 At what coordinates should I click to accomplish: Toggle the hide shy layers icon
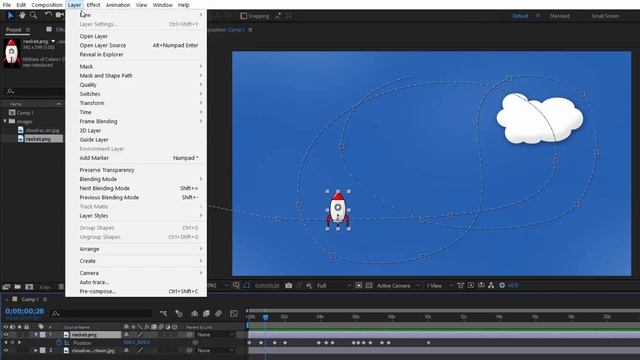tap(195, 313)
